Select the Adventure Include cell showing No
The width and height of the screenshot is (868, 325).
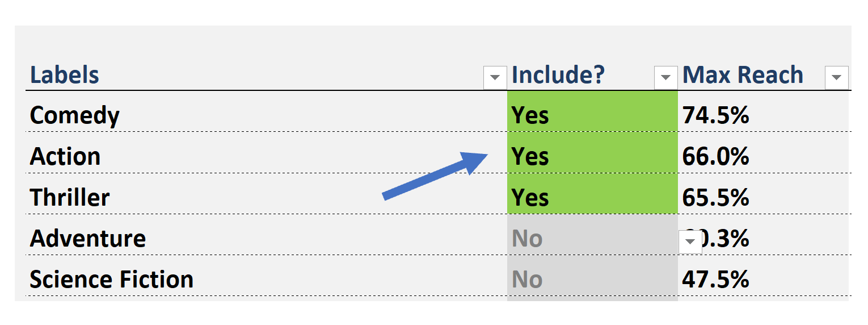click(592, 235)
